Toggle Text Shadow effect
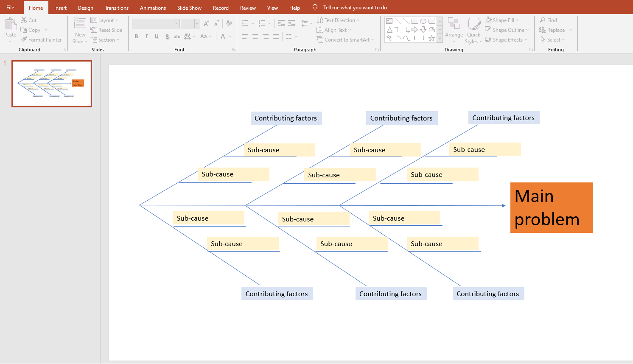This screenshot has width=633, height=364. point(167,36)
